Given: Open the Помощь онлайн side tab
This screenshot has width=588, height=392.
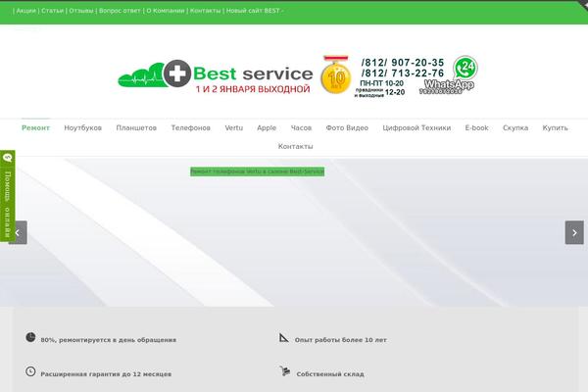Looking at the screenshot, I should [8, 196].
